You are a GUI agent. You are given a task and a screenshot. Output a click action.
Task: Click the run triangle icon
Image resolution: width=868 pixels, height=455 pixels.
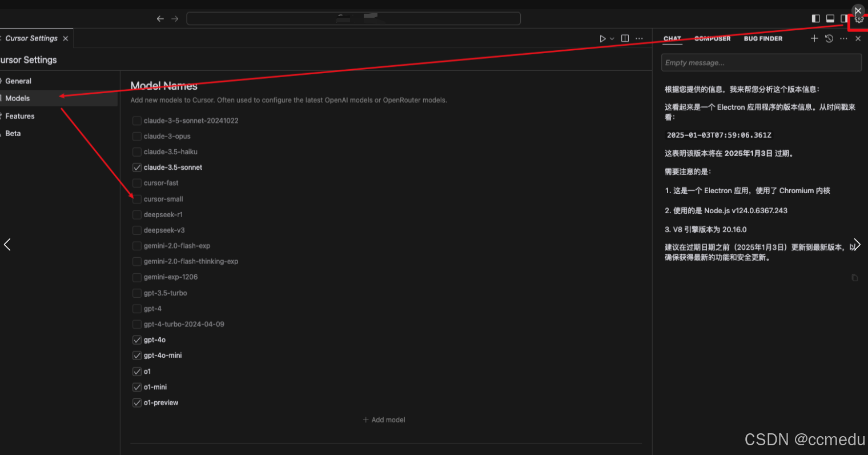click(602, 39)
